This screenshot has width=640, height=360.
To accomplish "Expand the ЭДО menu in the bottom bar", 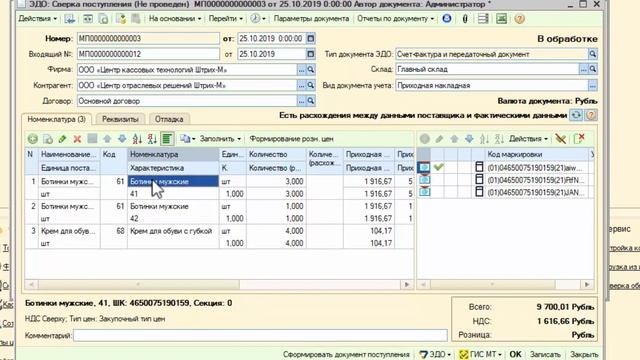I will pos(435,354).
